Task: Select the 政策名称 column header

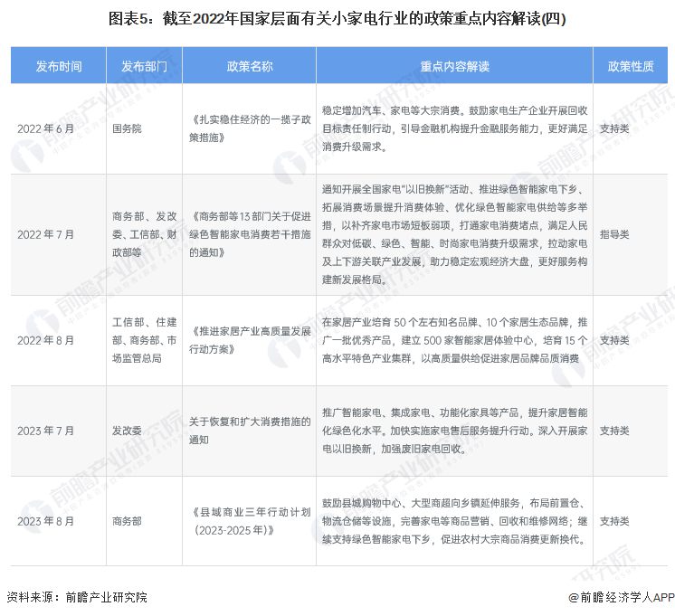Action: pyautogui.click(x=250, y=66)
